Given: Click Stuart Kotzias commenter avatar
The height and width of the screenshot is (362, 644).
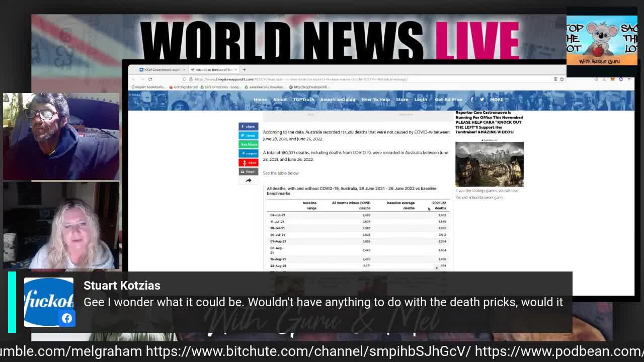Looking at the screenshot, I should click(x=49, y=302).
